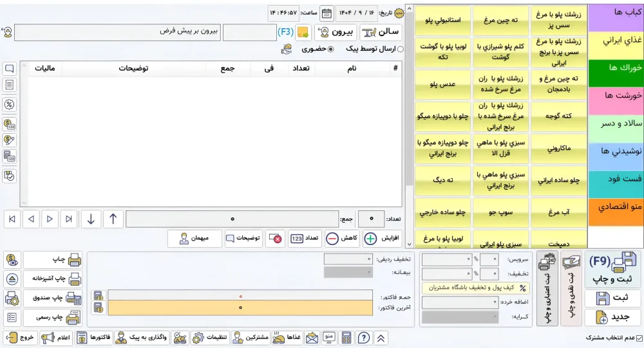
Task: Move selected row up with up arrow
Action: [113, 219]
